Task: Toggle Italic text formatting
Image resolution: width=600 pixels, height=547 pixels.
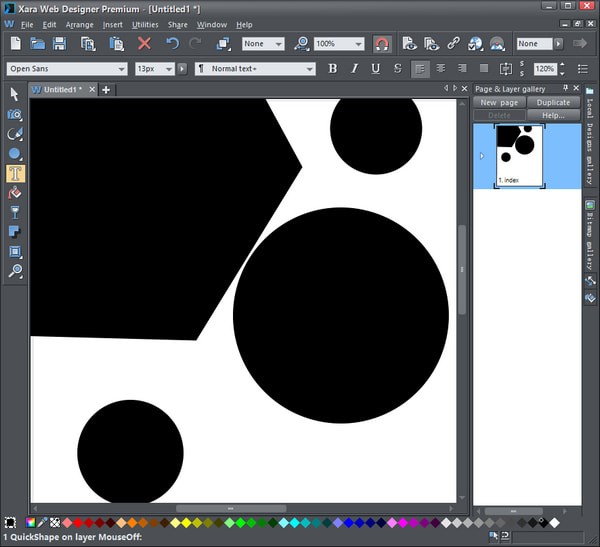Action: click(354, 69)
